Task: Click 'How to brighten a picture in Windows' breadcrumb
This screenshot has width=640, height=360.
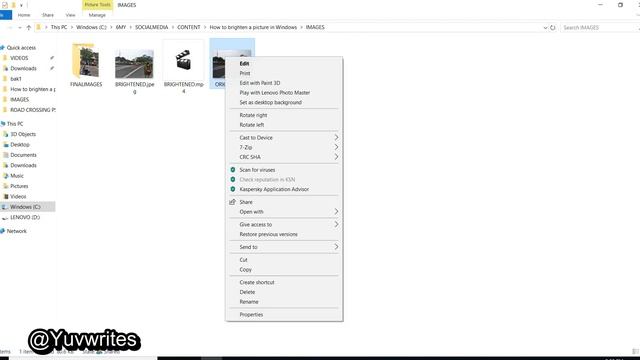Action: pyautogui.click(x=253, y=27)
